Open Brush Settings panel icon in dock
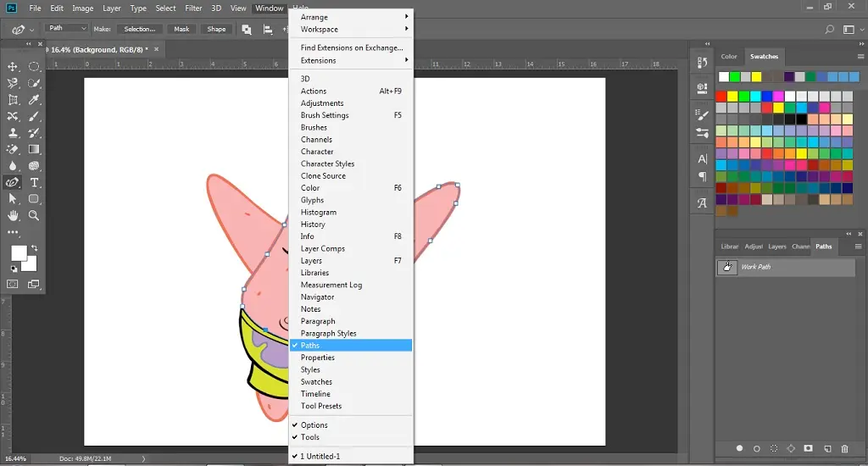Screen dimensions: 868x466 (x=702, y=114)
